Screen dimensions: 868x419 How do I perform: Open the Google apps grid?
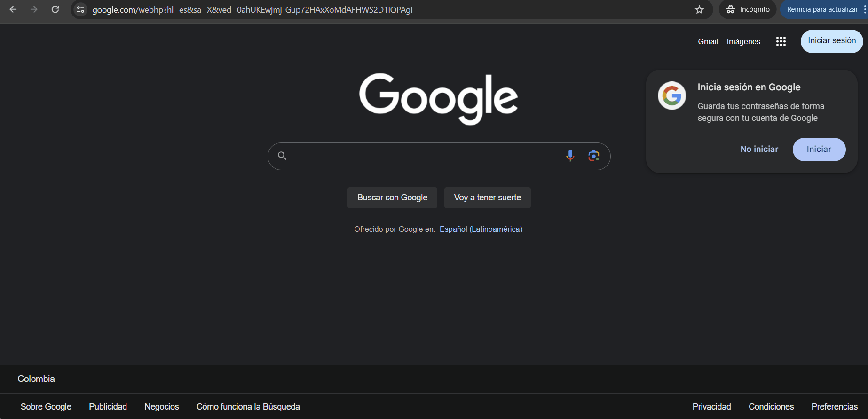(781, 41)
